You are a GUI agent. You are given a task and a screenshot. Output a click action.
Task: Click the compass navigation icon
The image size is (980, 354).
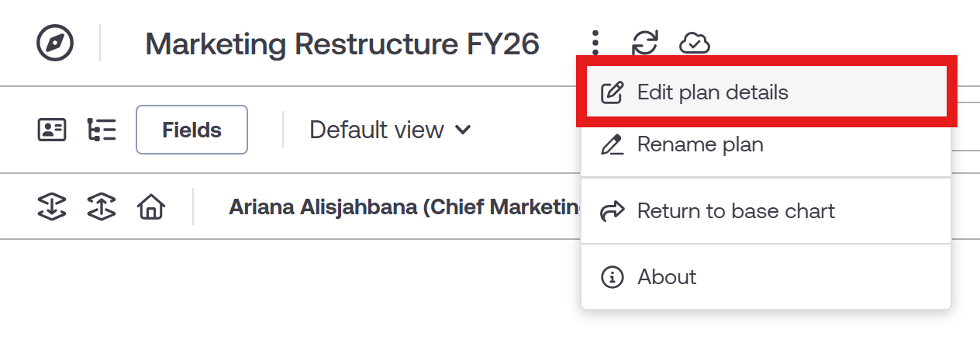tap(55, 43)
